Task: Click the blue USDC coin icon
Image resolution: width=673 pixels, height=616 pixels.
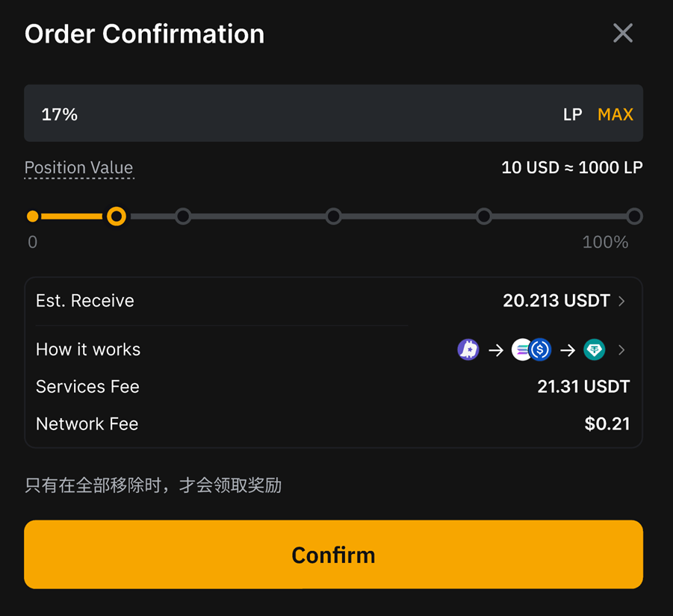Action: coord(539,349)
